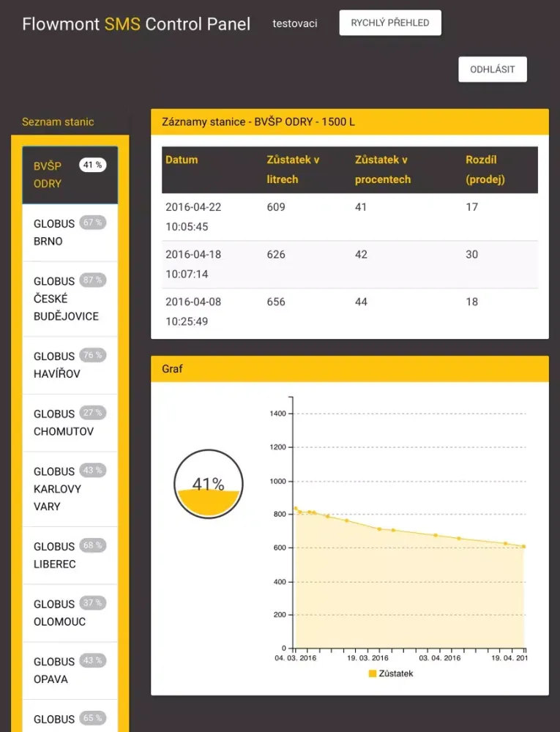Click the 1400 y-axis label
Viewport: 560px width, 732px height.
point(277,414)
